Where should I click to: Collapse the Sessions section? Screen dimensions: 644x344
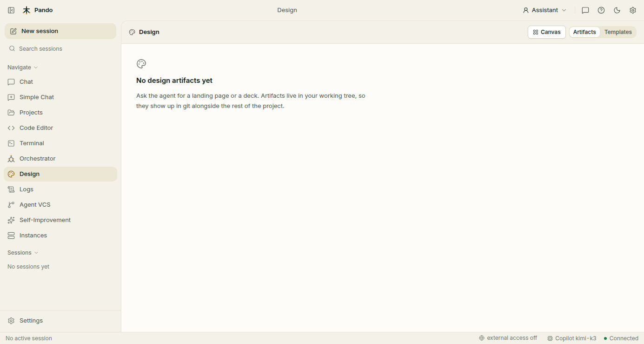tap(23, 253)
